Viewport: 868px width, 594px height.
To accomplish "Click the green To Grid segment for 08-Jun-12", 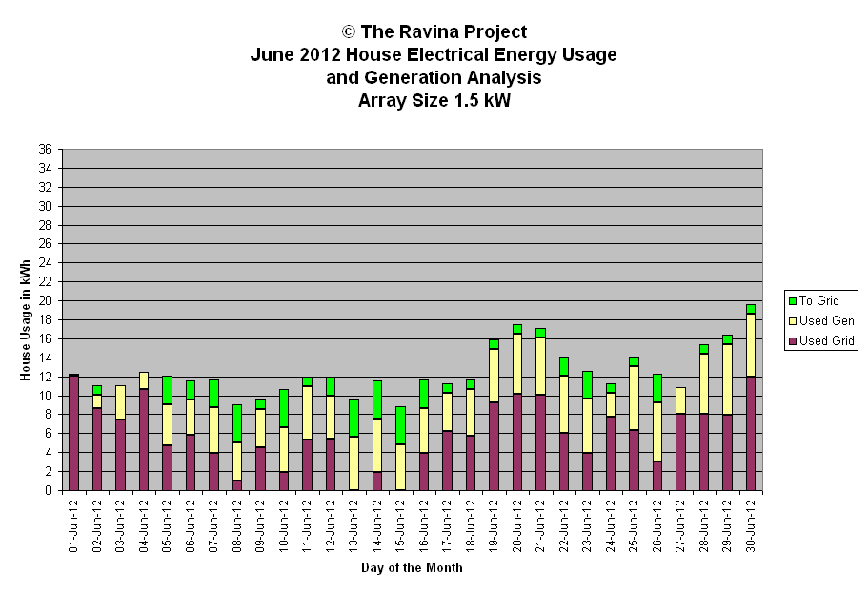I will coord(237,424).
